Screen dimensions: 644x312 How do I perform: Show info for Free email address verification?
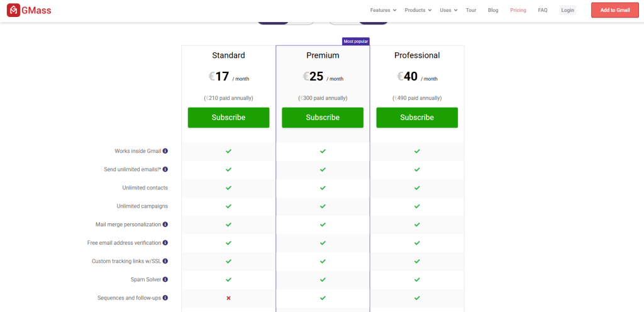point(165,243)
